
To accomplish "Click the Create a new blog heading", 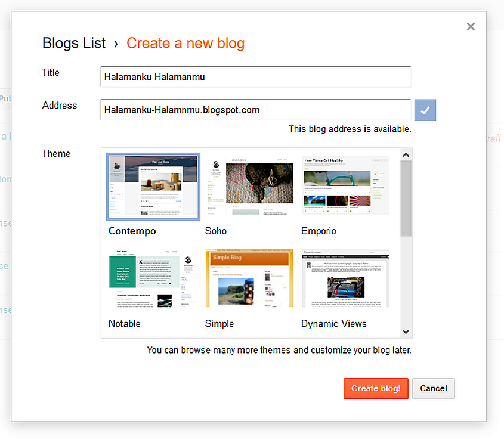I will tap(185, 43).
